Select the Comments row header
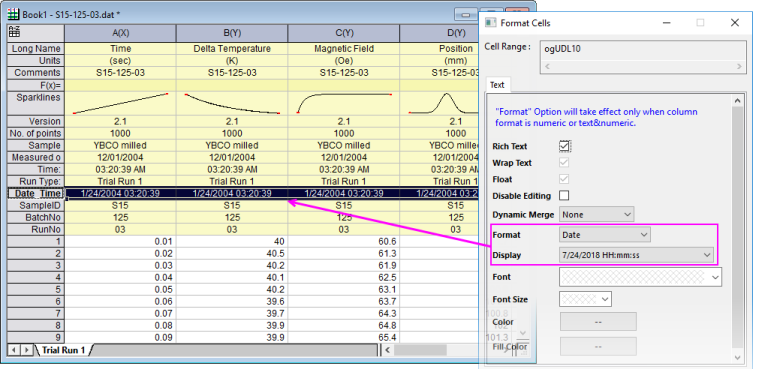Screen dimensions: 758x369 36,73
